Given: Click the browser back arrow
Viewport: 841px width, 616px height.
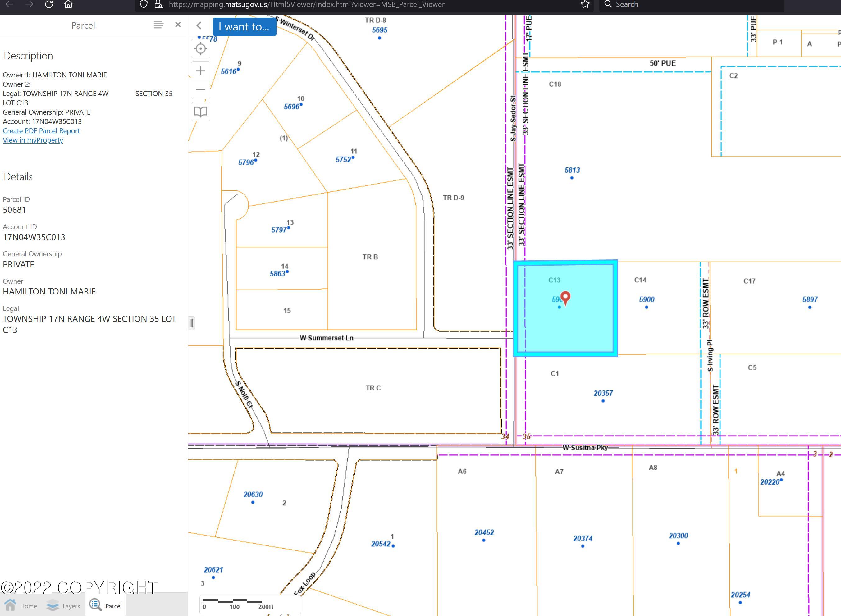Looking at the screenshot, I should coord(9,4).
